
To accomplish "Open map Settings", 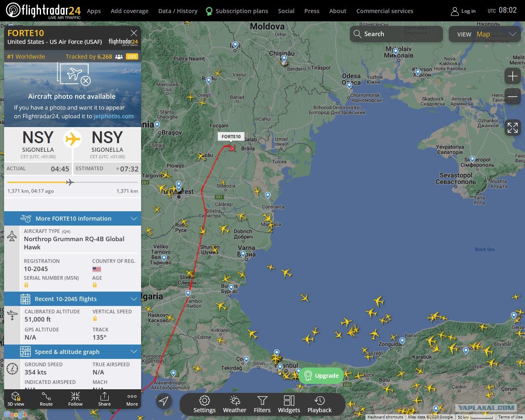I will click(x=204, y=404).
